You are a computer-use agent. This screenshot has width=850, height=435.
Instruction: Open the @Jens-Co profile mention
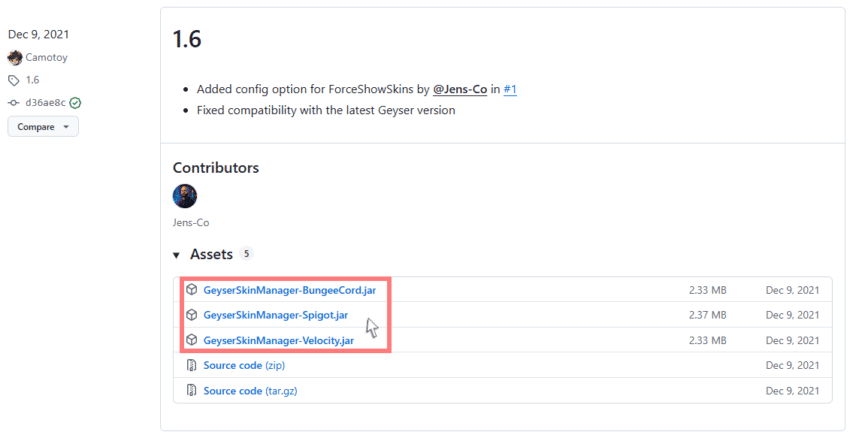point(460,89)
